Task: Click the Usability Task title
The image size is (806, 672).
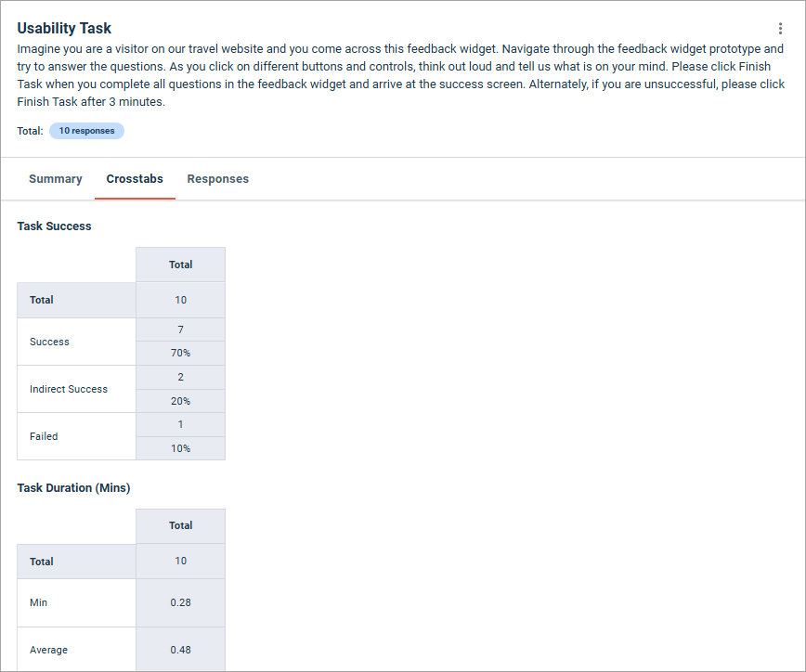Action: (64, 28)
